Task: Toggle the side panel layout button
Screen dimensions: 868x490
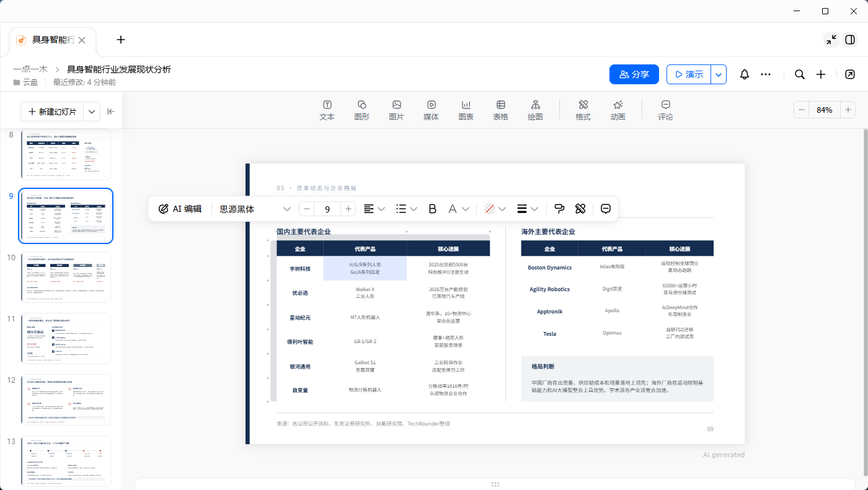Action: pos(849,40)
